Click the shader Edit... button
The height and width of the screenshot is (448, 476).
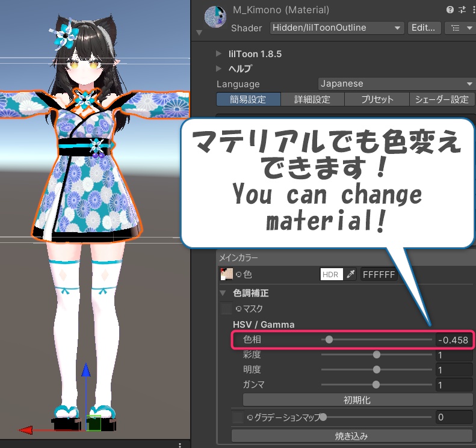pyautogui.click(x=424, y=28)
